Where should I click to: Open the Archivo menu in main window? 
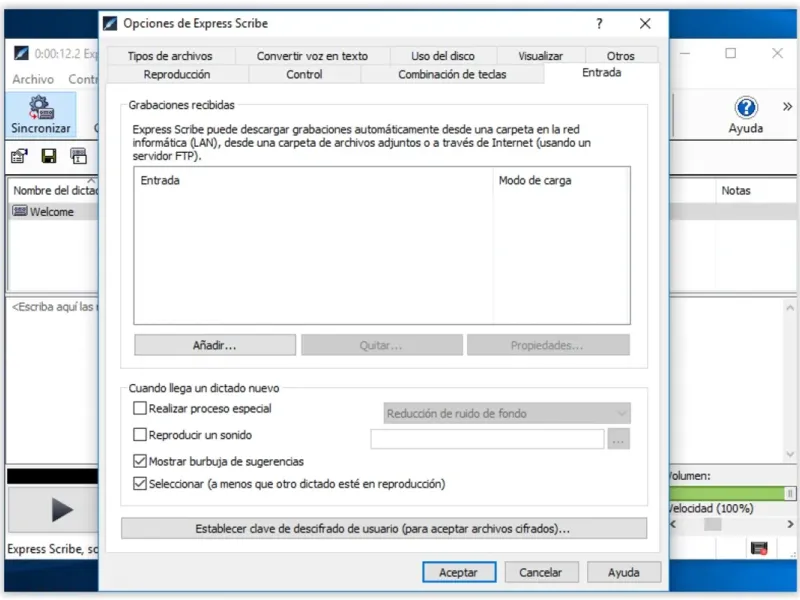click(33, 79)
